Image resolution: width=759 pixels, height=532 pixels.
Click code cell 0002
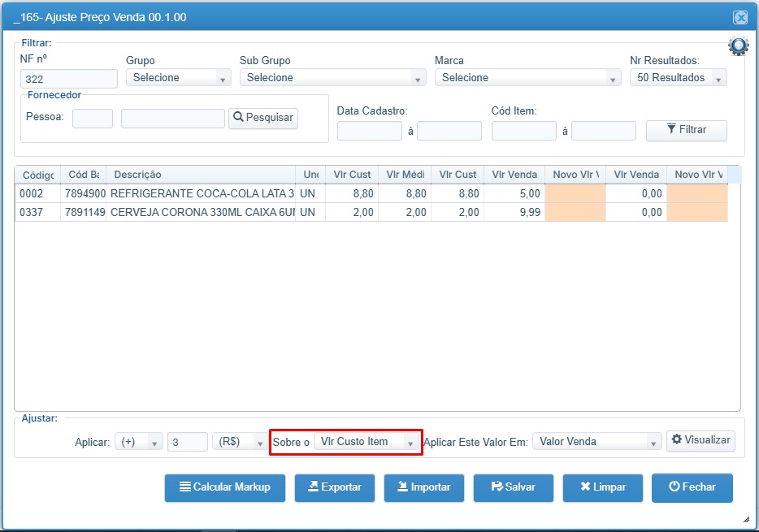pos(37,194)
